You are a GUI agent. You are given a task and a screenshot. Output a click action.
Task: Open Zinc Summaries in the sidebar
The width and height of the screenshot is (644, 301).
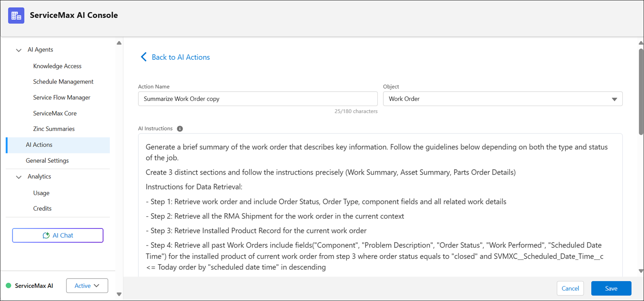pos(54,129)
